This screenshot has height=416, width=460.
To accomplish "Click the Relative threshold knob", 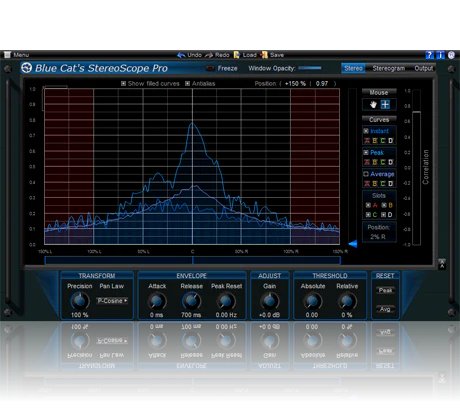I will pyautogui.click(x=347, y=301).
